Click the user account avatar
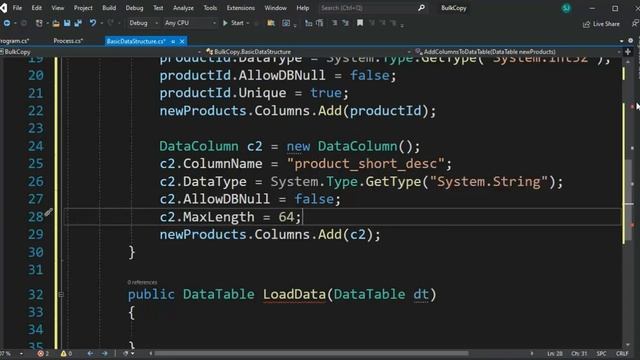Viewport: 640px width, 360px height. pos(566,8)
